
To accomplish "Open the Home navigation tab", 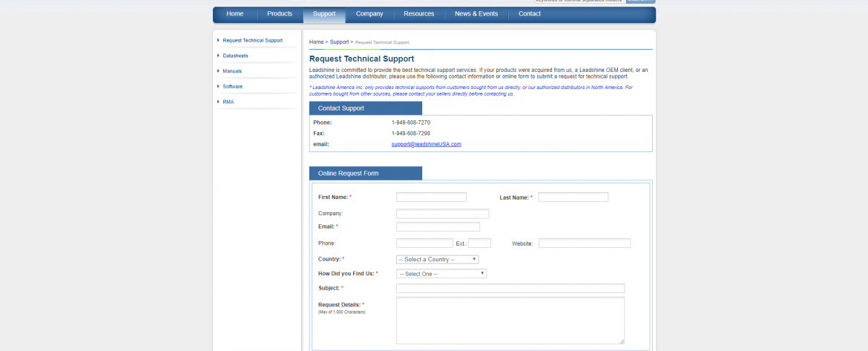I will [234, 14].
